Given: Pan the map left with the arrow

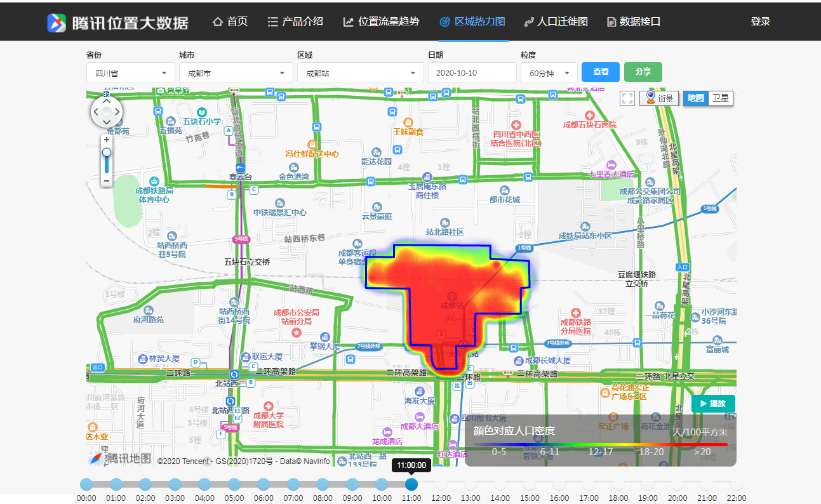Looking at the screenshot, I should (x=96, y=112).
